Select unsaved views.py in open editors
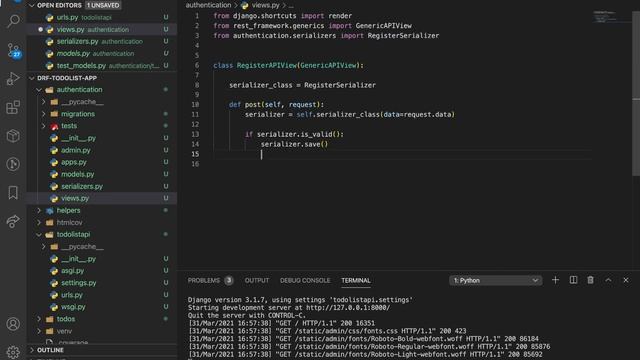640x360 pixels. 102,29
